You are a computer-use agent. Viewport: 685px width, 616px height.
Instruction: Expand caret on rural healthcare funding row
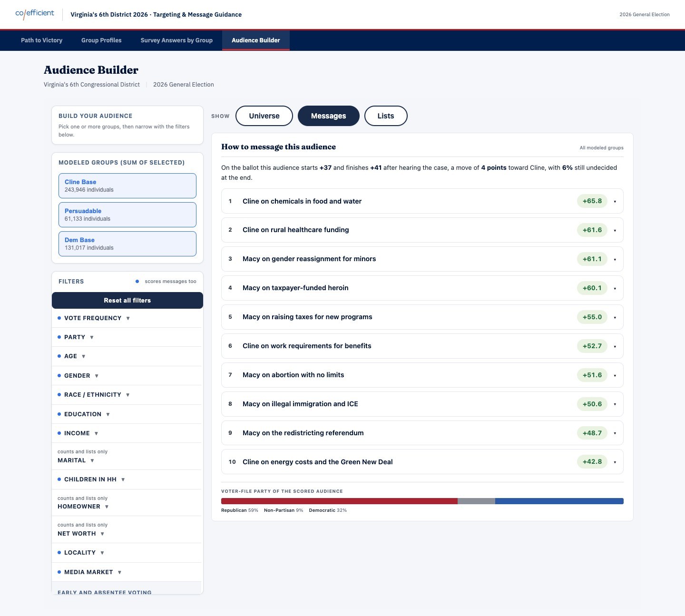pyautogui.click(x=615, y=231)
